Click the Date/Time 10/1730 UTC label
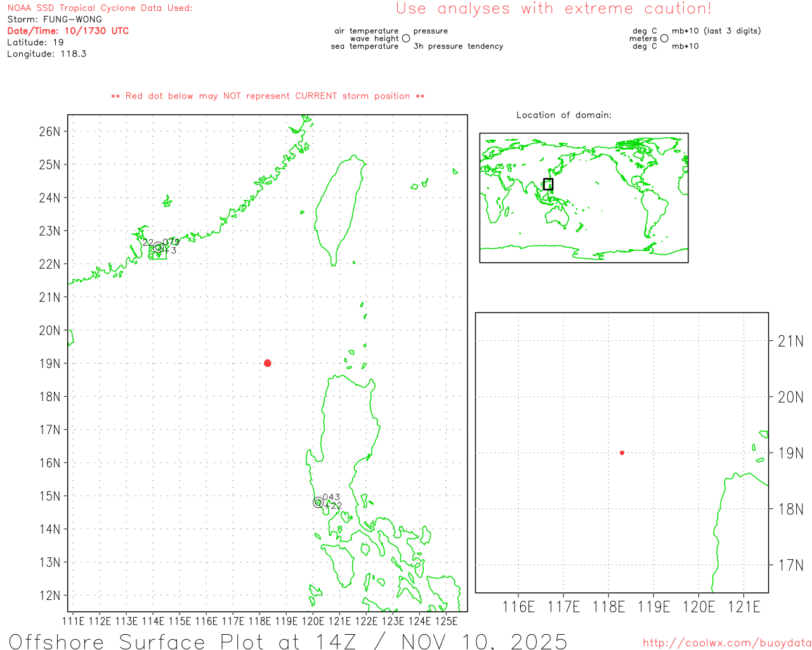The height and width of the screenshot is (650, 812). (x=68, y=31)
